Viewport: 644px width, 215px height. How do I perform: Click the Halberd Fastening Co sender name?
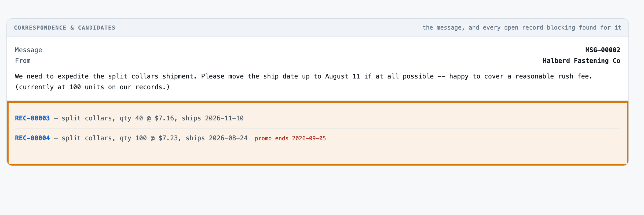click(x=581, y=61)
